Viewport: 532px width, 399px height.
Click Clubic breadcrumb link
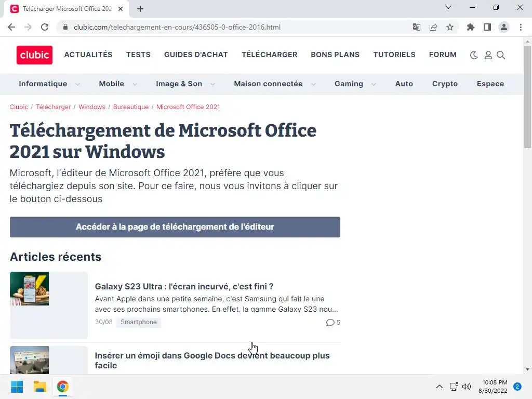19,107
